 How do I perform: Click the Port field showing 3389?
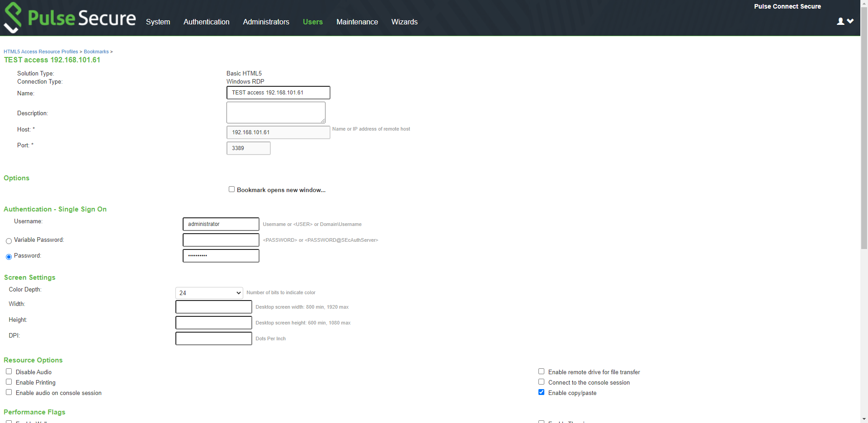click(x=249, y=148)
